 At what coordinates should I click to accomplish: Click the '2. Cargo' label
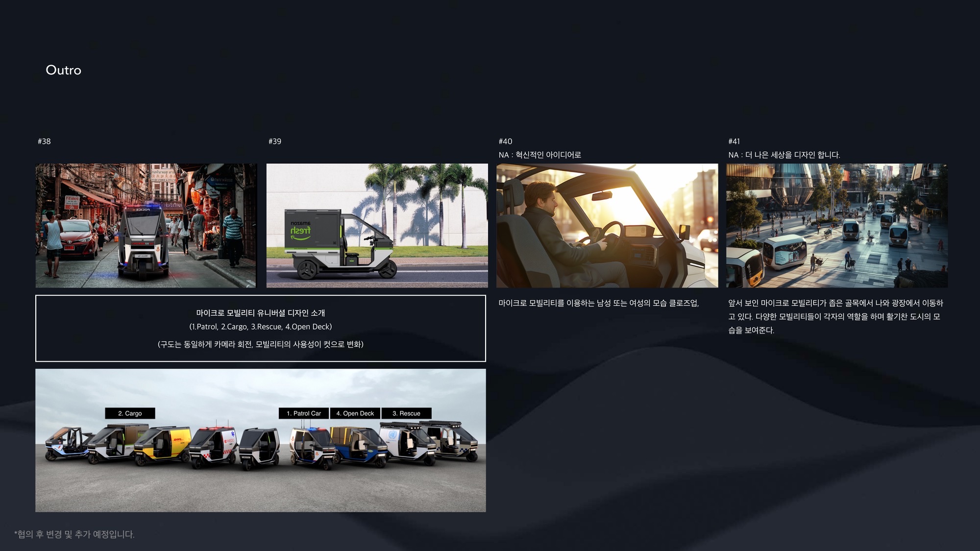pyautogui.click(x=130, y=413)
